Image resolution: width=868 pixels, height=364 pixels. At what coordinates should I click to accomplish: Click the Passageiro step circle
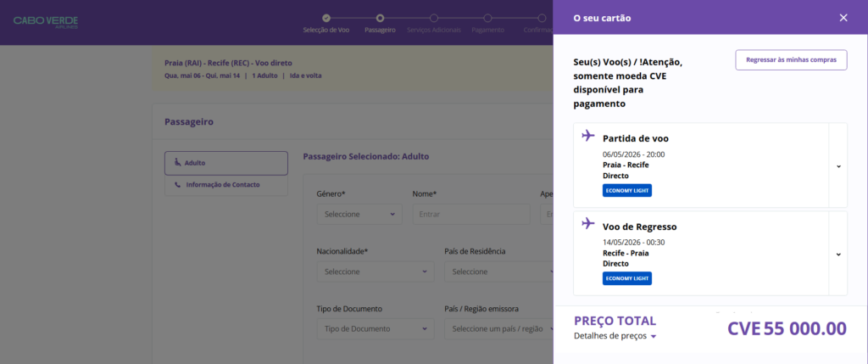(380, 17)
